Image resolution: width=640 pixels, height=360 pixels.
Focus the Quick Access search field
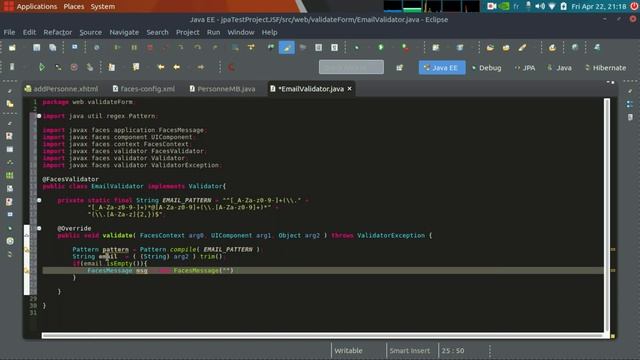coord(351,67)
